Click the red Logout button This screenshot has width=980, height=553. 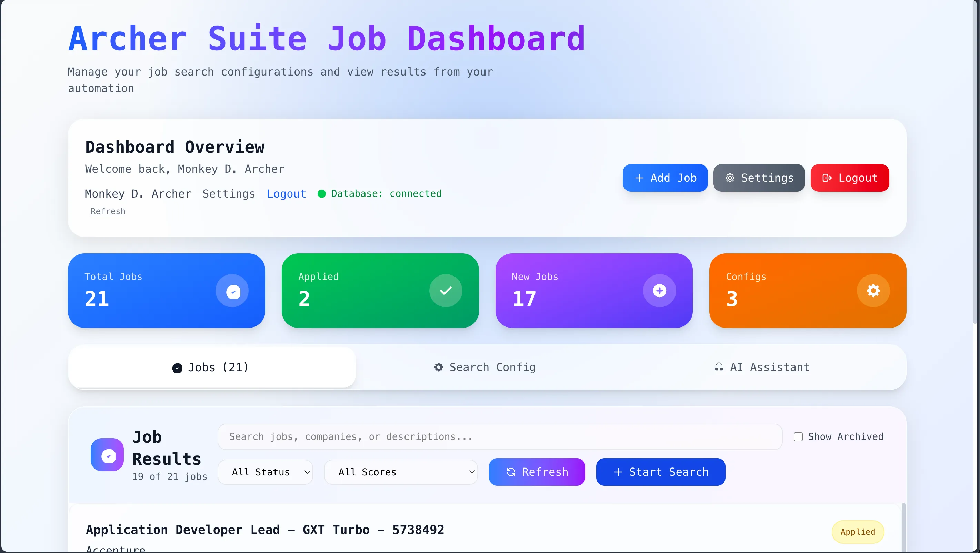pyautogui.click(x=850, y=178)
